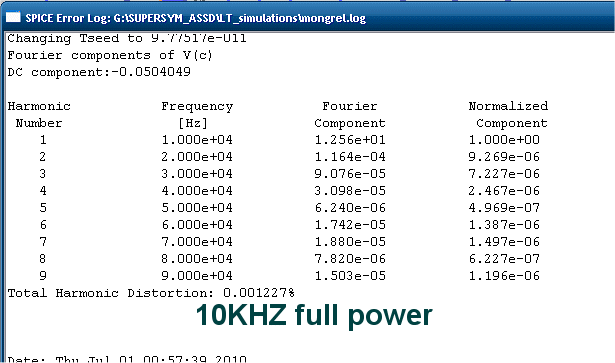Select normalized value 7.227e-06
The image size is (615, 363).
[x=504, y=174]
